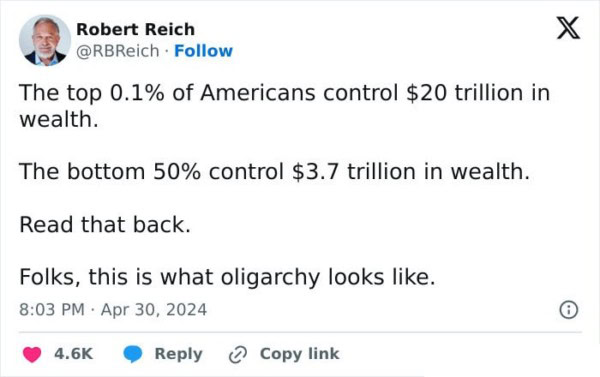Viewport: 600px width, 377px height.
Task: Select the Reply text button
Action: coord(179,354)
